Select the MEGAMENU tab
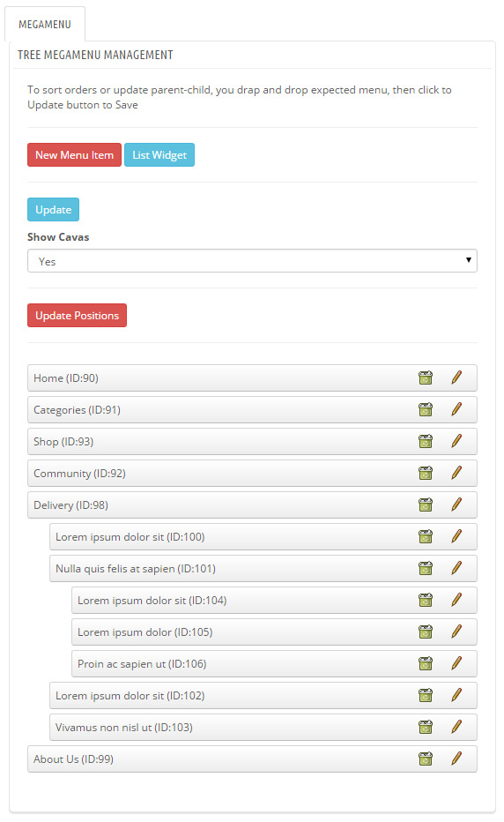The height and width of the screenshot is (822, 504). [x=45, y=24]
